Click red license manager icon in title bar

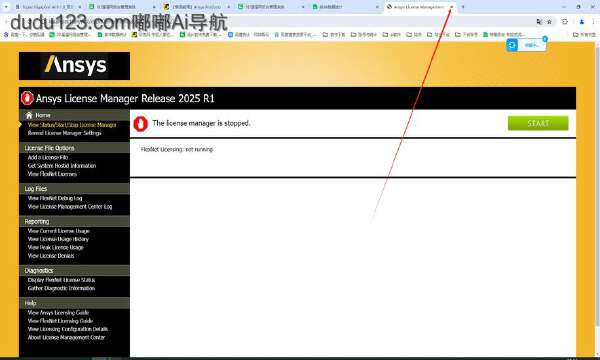[x=27, y=98]
